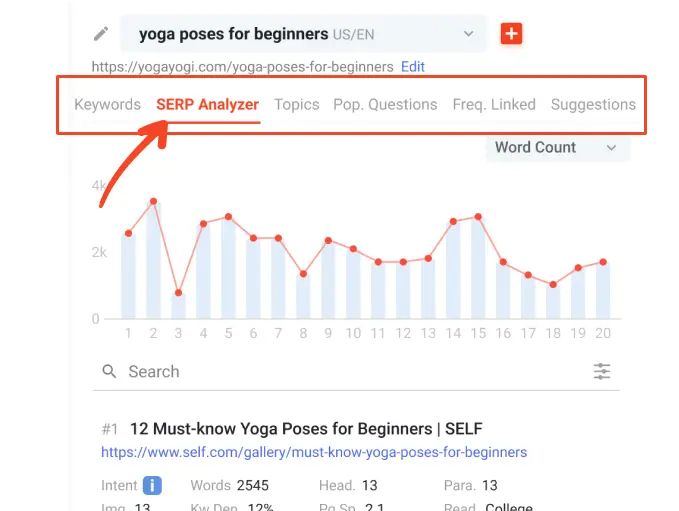This screenshot has width=679, height=511.
Task: Switch to the Suggestions tab
Action: (593, 104)
